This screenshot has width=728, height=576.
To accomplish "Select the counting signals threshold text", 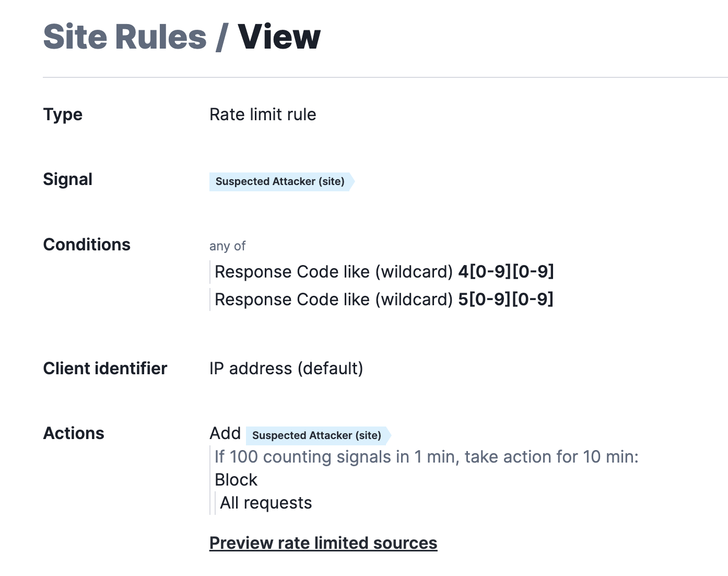I will point(426,456).
